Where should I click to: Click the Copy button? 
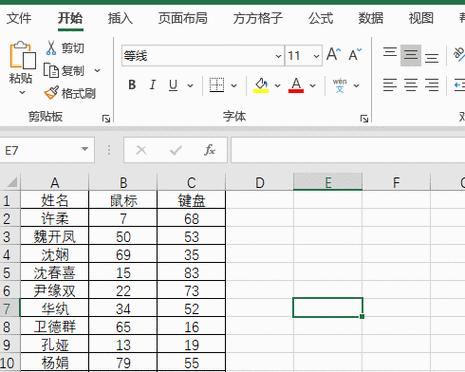pos(64,71)
